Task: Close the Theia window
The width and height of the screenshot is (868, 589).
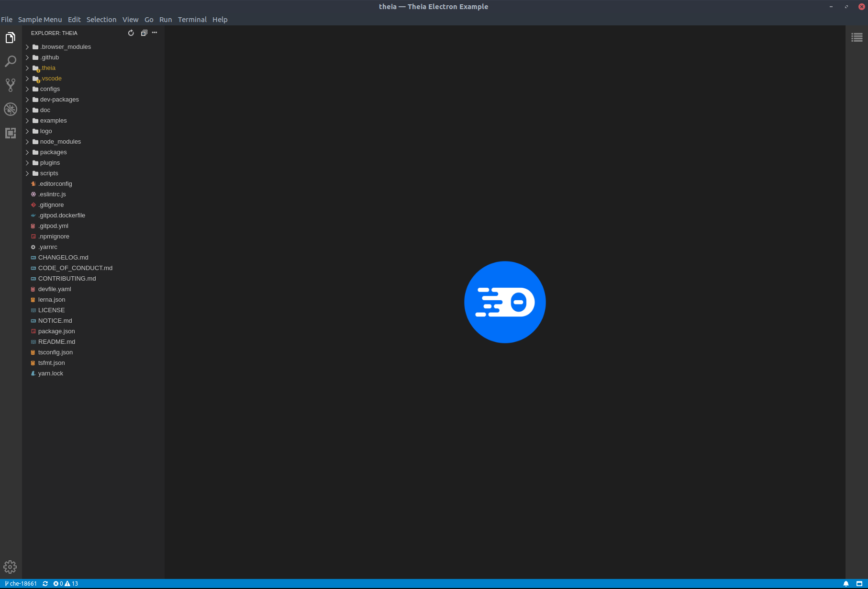Action: (x=861, y=7)
